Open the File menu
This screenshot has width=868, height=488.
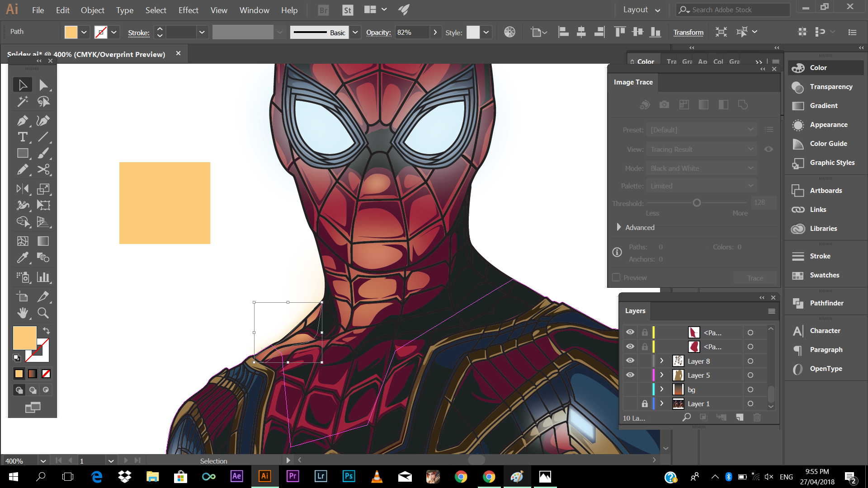tap(38, 10)
